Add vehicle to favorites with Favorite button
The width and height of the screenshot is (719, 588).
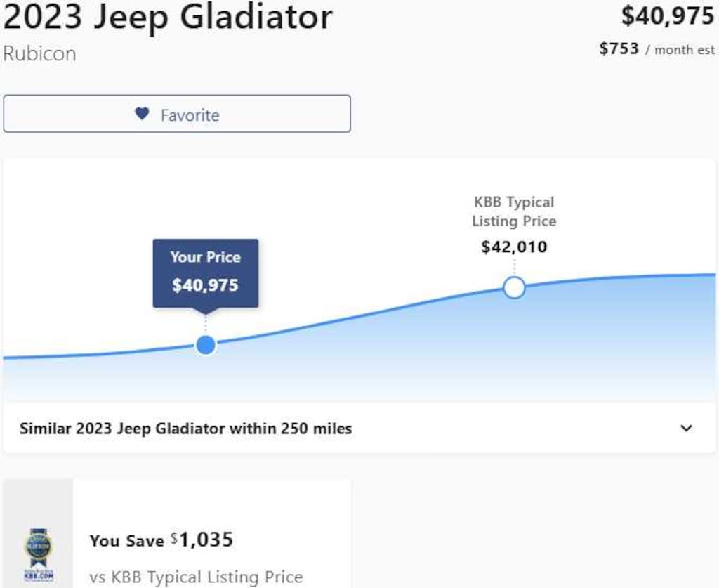click(177, 114)
